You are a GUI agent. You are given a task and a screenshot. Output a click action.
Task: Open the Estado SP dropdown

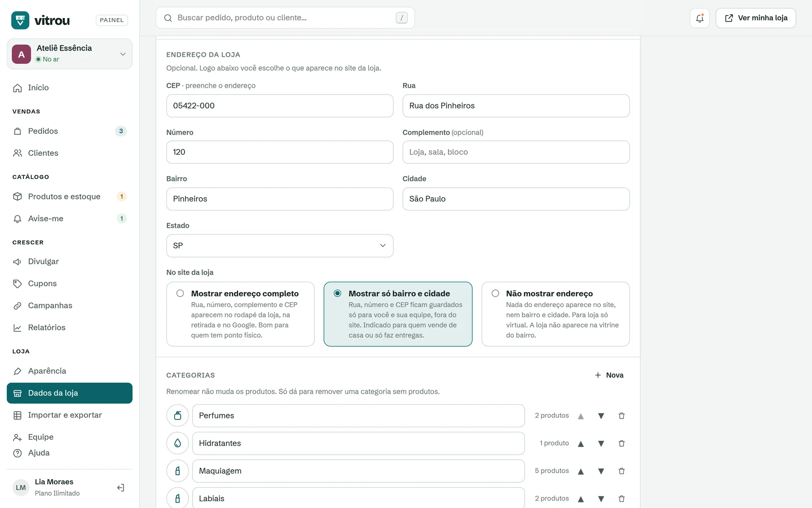tap(280, 246)
